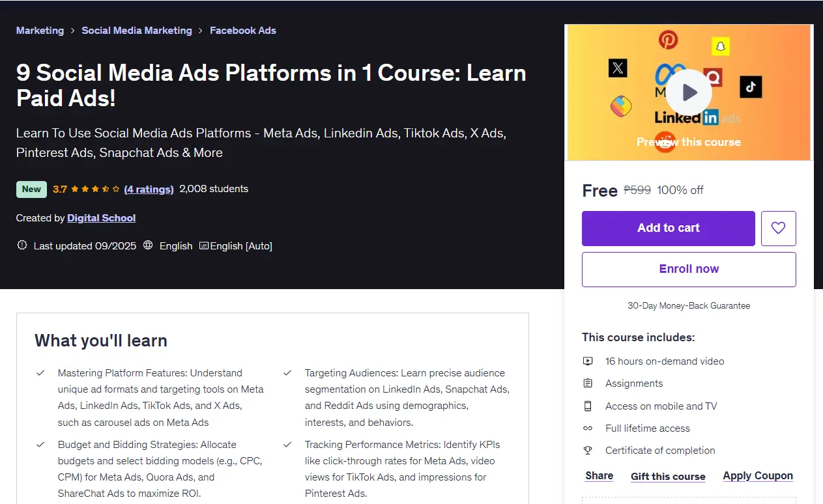Click the X logo in preview thumbnail
This screenshot has width=823, height=504.
[618, 68]
